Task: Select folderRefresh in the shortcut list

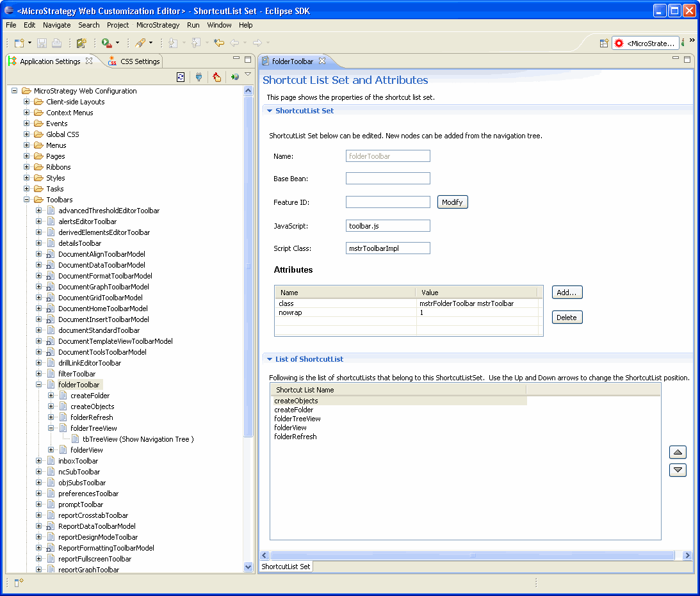Action: pyautogui.click(x=295, y=437)
